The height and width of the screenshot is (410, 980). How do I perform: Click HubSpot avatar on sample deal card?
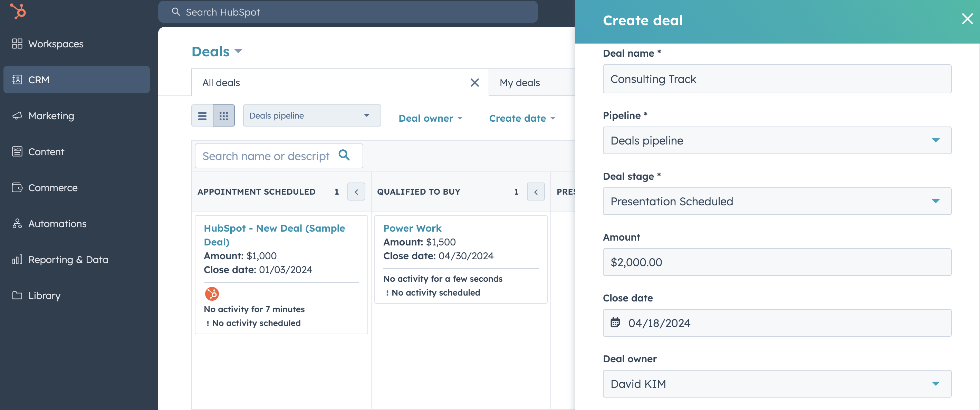pos(212,293)
